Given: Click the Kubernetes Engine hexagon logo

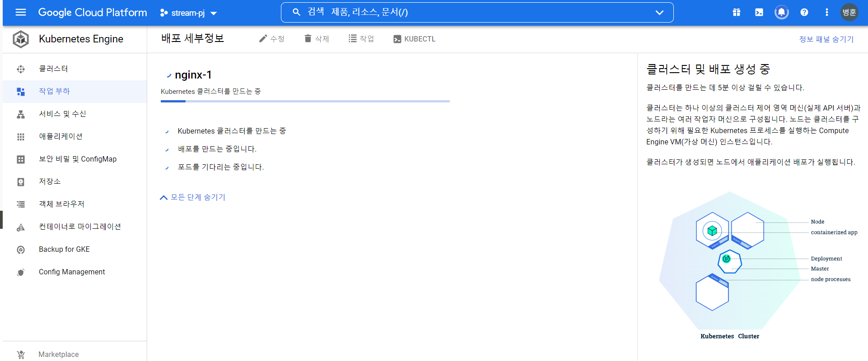Looking at the screenshot, I should point(21,39).
